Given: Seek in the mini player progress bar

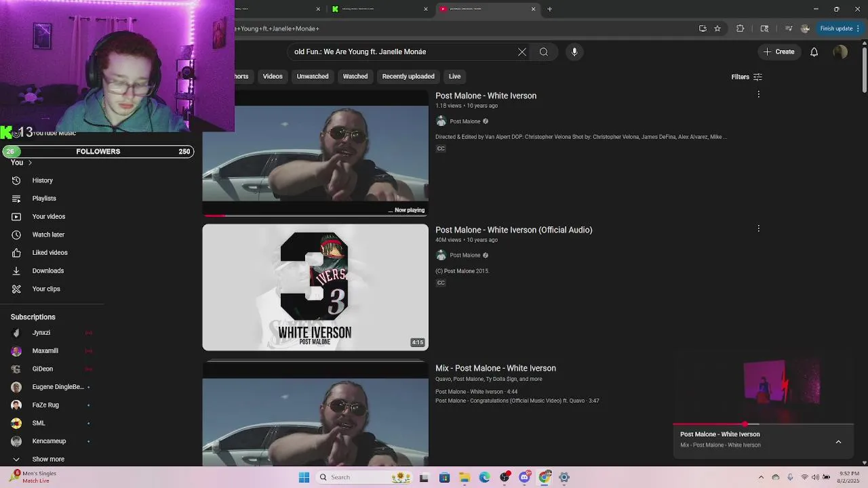Looking at the screenshot, I should tap(763, 424).
